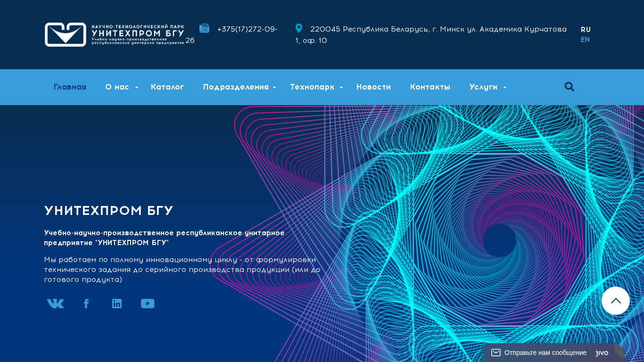This screenshot has width=644, height=362.
Task: Open the Контакты menu item
Action: (430, 87)
